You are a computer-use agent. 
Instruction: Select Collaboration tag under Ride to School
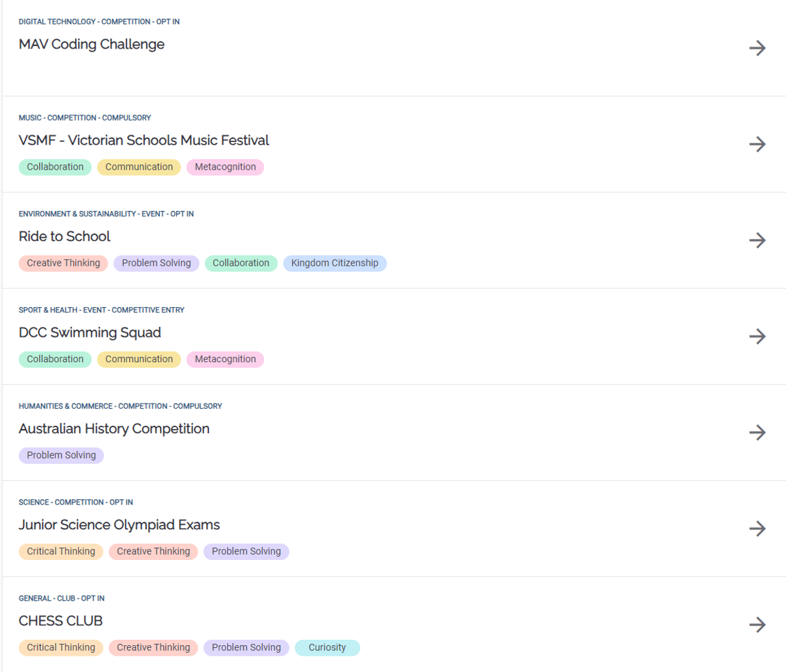tap(241, 263)
